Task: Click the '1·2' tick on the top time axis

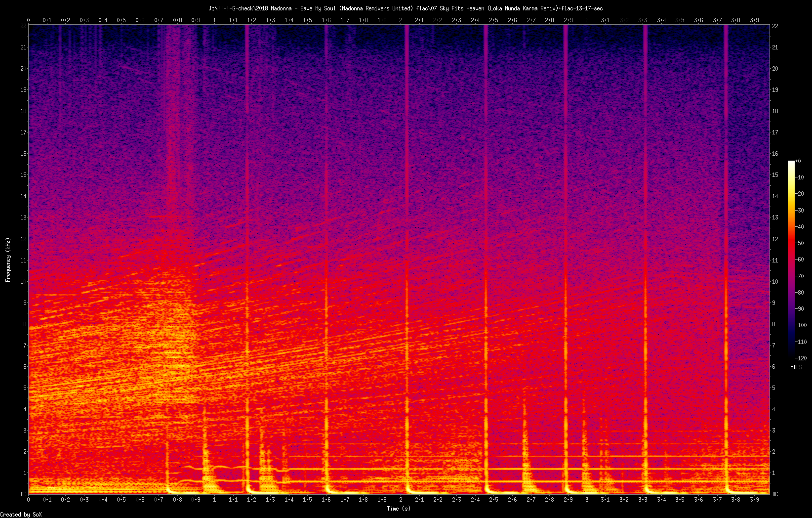Action: click(251, 20)
